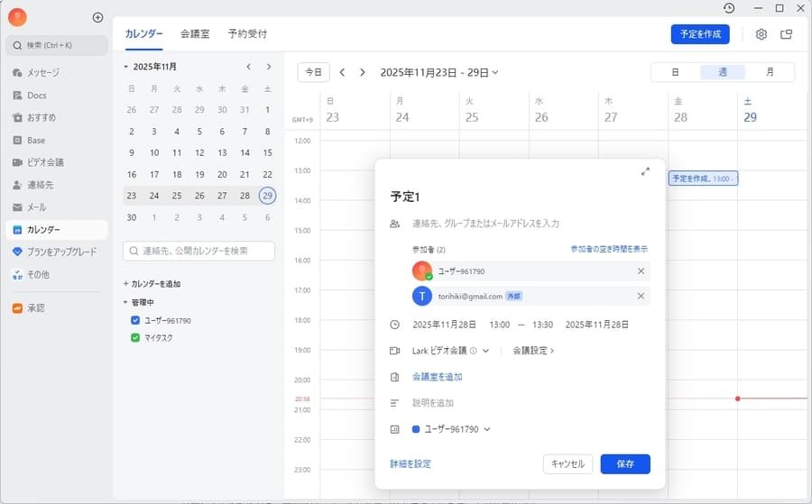Remove torihiki@gmail.com from participants
812x504 pixels.
click(x=641, y=296)
